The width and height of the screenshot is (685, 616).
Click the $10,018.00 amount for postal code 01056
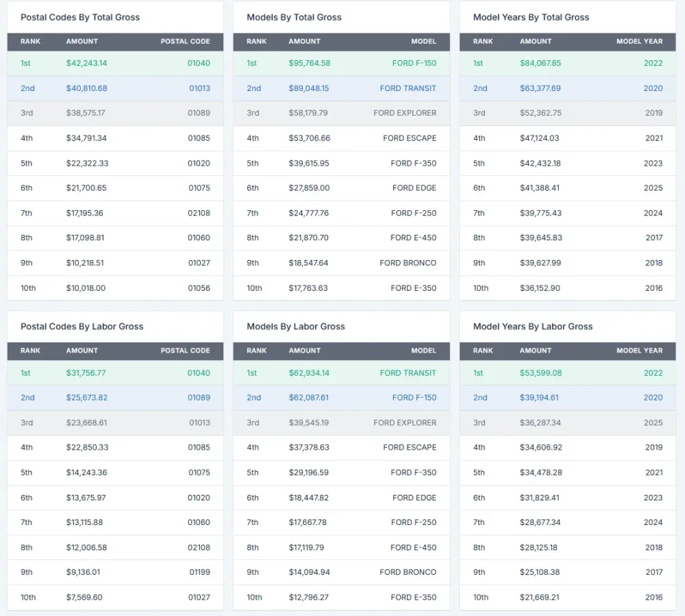point(86,288)
